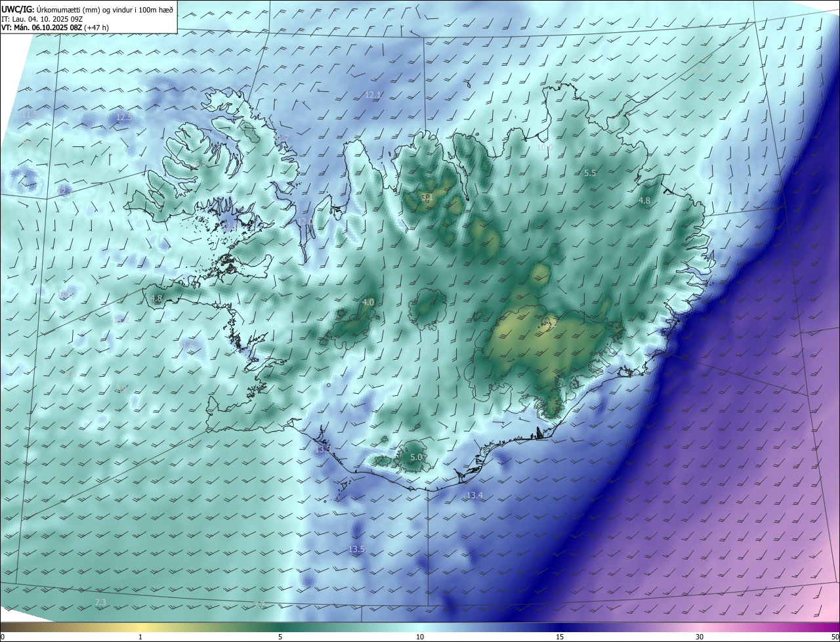The height and width of the screenshot is (642, 840).
Task: Click the '7.3' value label at the bottom left
Action: [100, 602]
